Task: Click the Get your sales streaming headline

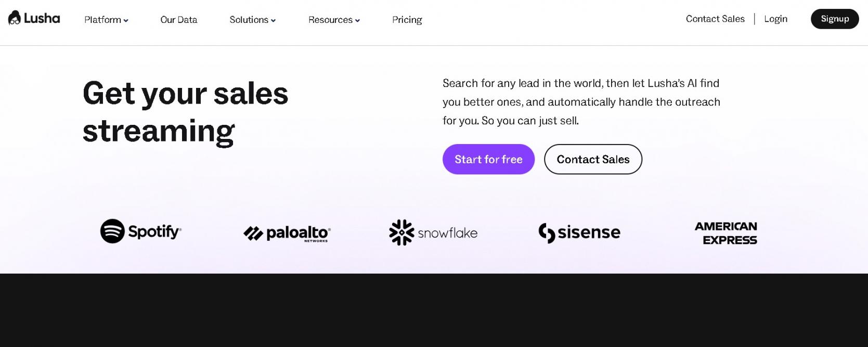Action: point(186,112)
